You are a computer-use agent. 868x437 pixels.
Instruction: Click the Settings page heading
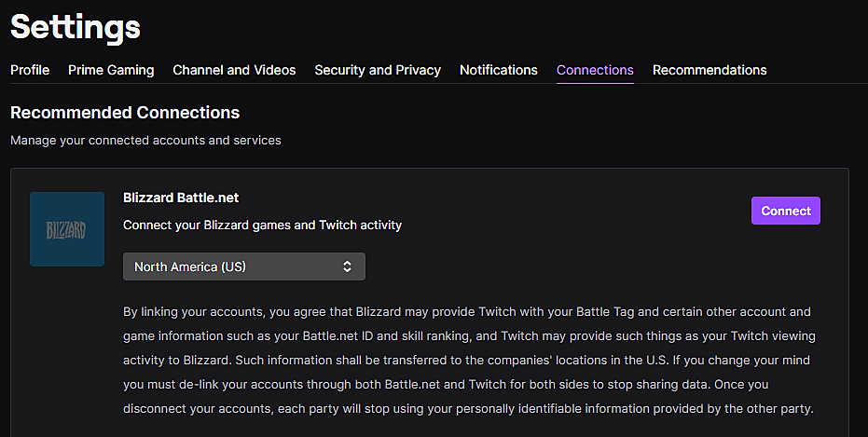76,27
